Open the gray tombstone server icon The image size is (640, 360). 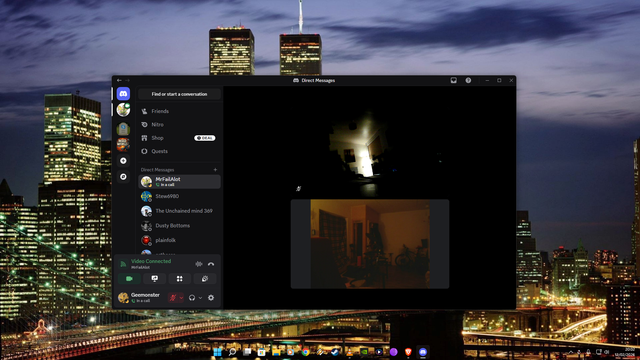(x=123, y=129)
